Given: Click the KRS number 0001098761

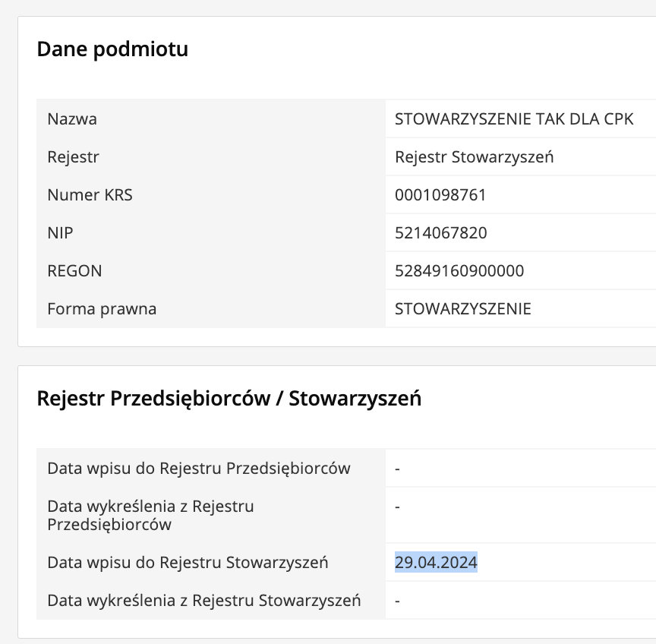Looking at the screenshot, I should tap(440, 195).
